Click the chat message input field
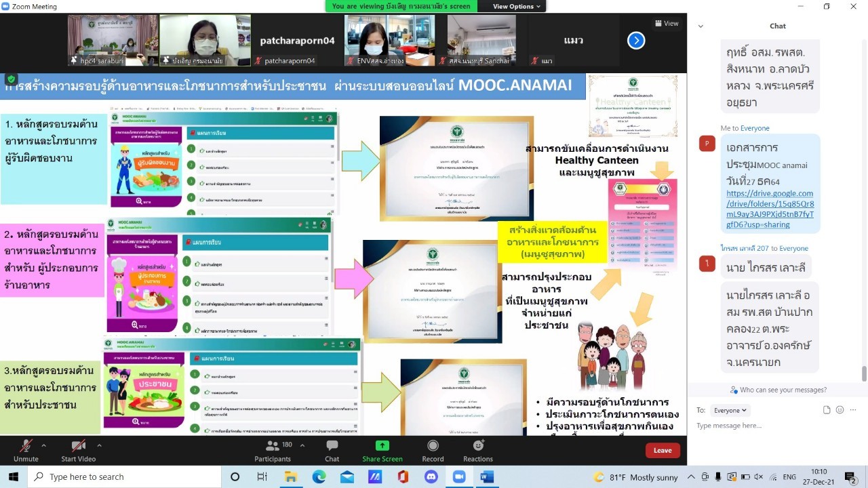Screen dimensions: 868x488 click(x=776, y=426)
